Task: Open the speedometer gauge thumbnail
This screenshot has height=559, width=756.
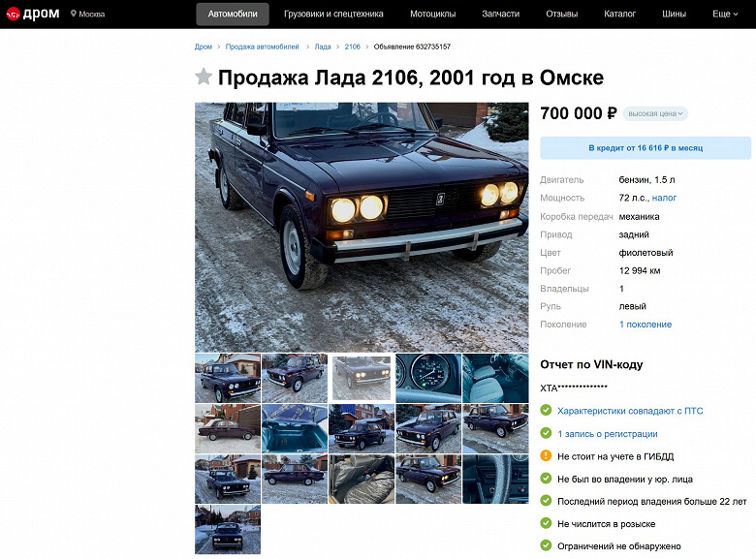Action: click(x=428, y=378)
